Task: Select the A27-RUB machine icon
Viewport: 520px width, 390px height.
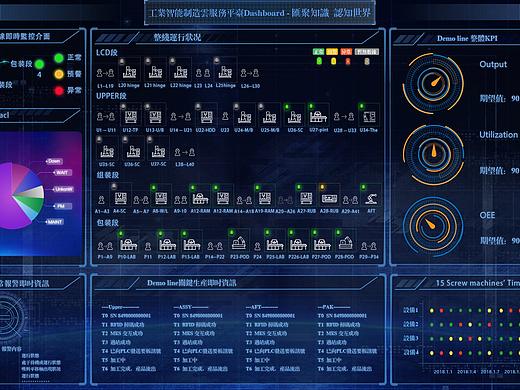Action: pos(306,198)
